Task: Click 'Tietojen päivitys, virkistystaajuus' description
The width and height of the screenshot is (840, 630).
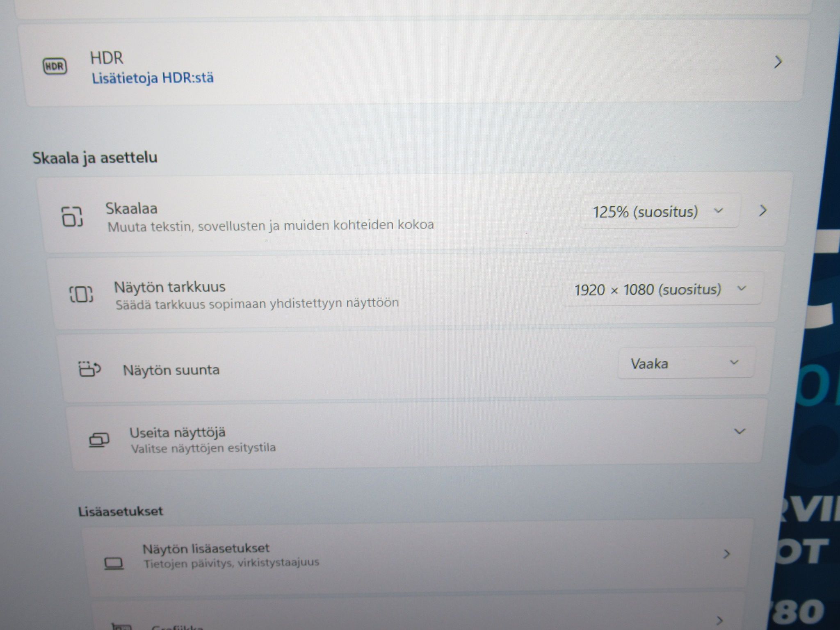Action: [x=231, y=562]
